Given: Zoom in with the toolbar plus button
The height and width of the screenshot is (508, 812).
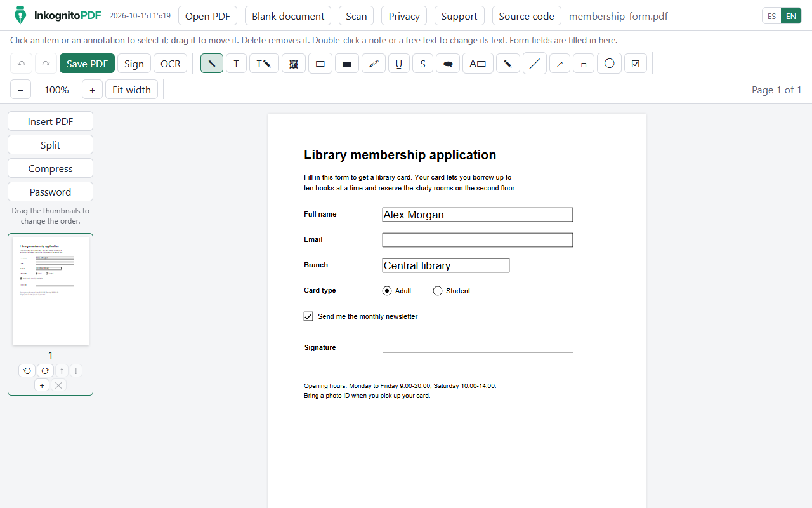Looking at the screenshot, I should click(x=92, y=90).
